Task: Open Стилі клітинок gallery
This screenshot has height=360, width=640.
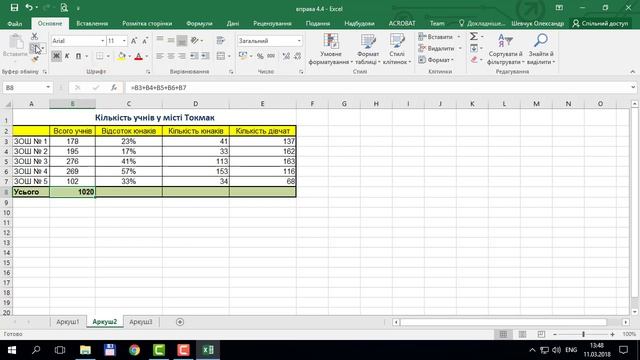Action: [397, 49]
